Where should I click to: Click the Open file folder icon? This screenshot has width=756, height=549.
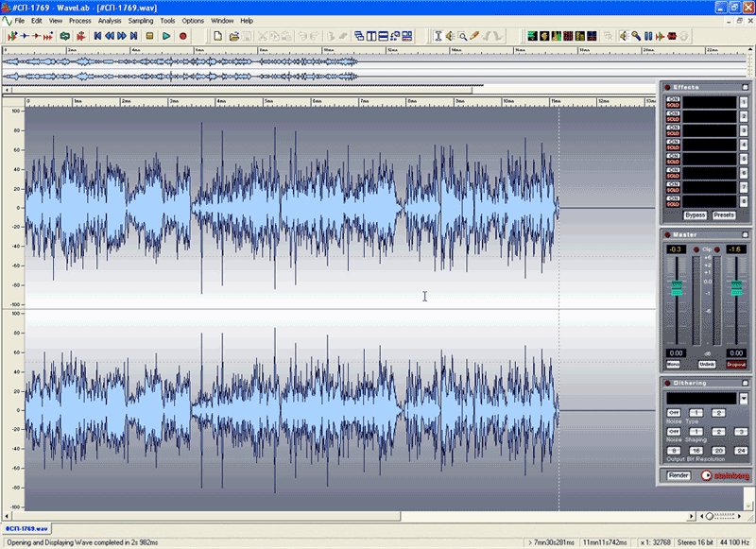[x=232, y=36]
